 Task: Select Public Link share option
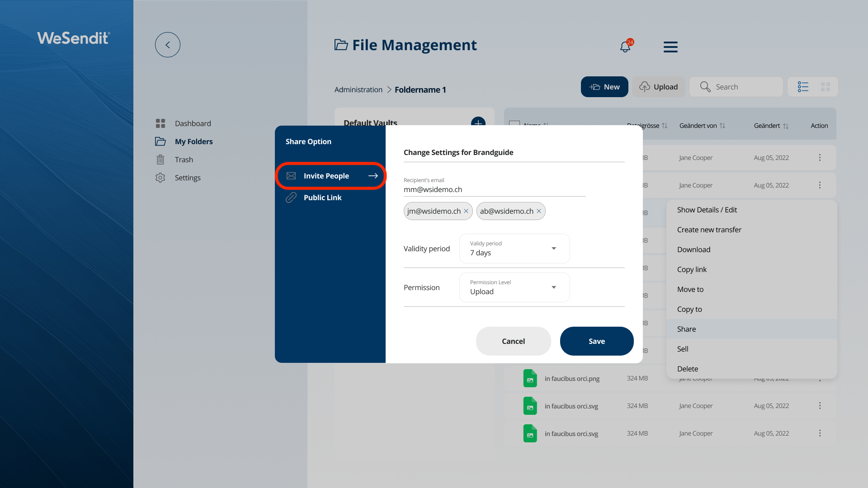coord(322,197)
